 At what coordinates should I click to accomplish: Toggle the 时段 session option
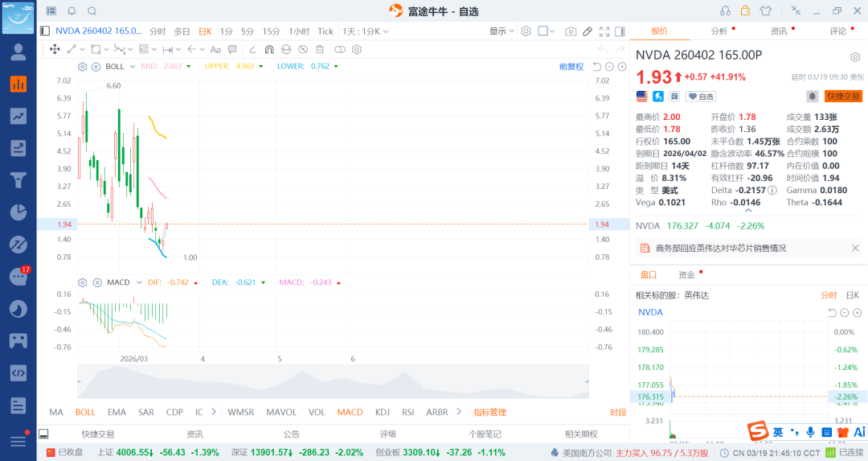(618, 412)
